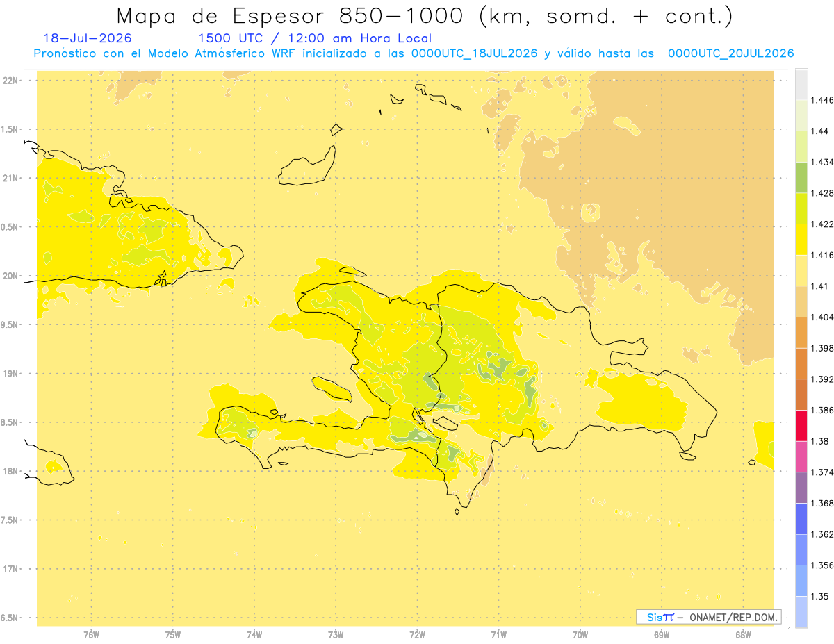The height and width of the screenshot is (644, 834).
Task: Click the longitude label '68W'
Action: [x=743, y=635]
